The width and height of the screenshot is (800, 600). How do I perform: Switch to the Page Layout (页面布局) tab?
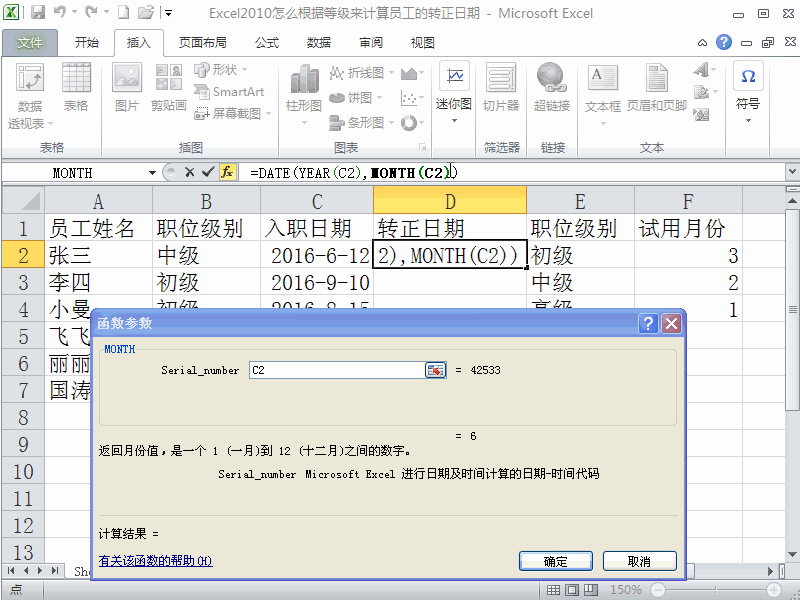[x=203, y=43]
